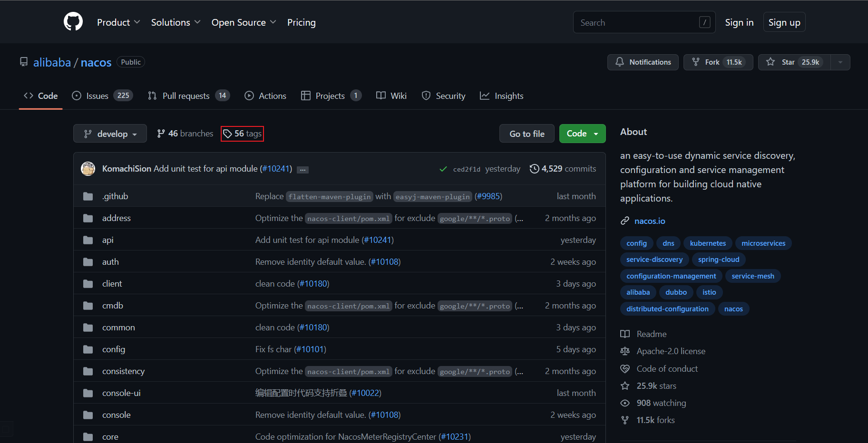Click the Notifications bell button
This screenshot has width=868, height=443.
coord(643,62)
